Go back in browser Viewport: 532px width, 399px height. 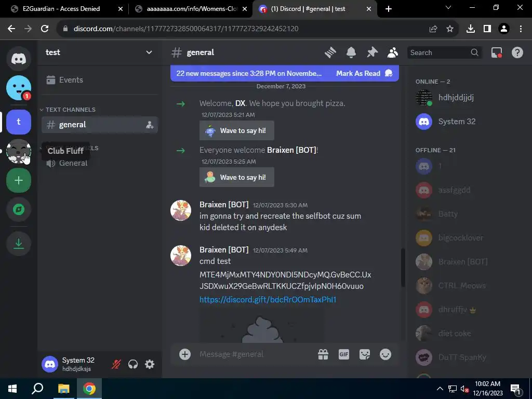click(11, 29)
